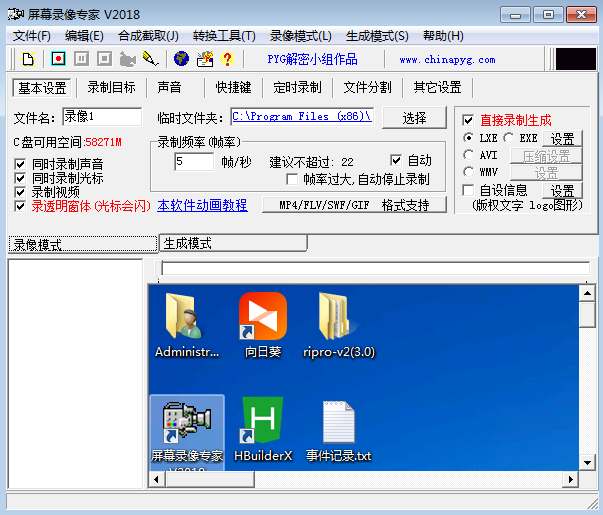Switch to the 声音 tab
The width and height of the screenshot is (603, 515).
(x=169, y=88)
